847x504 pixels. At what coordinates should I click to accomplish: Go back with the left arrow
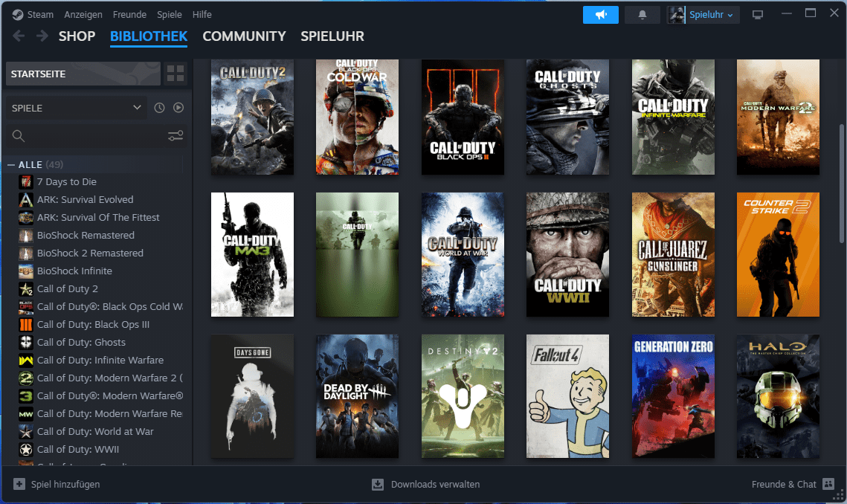(x=19, y=36)
